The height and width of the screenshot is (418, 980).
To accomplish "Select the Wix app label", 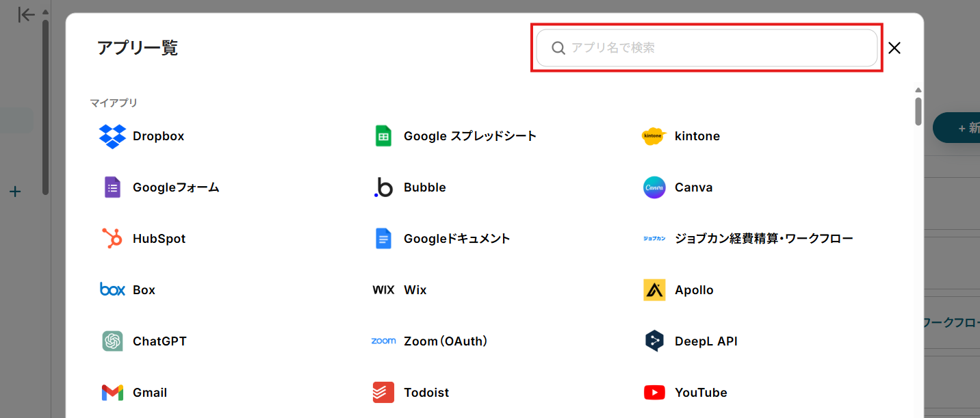I will [415, 290].
